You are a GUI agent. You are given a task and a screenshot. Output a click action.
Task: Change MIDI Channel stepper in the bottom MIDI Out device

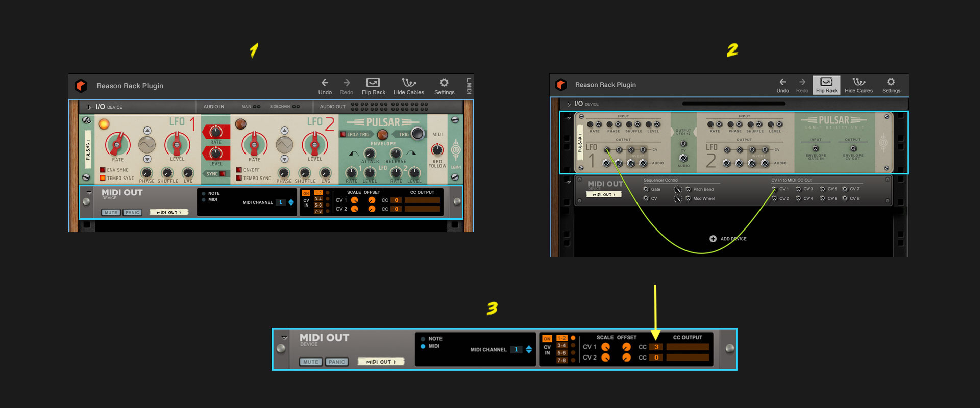tap(529, 349)
